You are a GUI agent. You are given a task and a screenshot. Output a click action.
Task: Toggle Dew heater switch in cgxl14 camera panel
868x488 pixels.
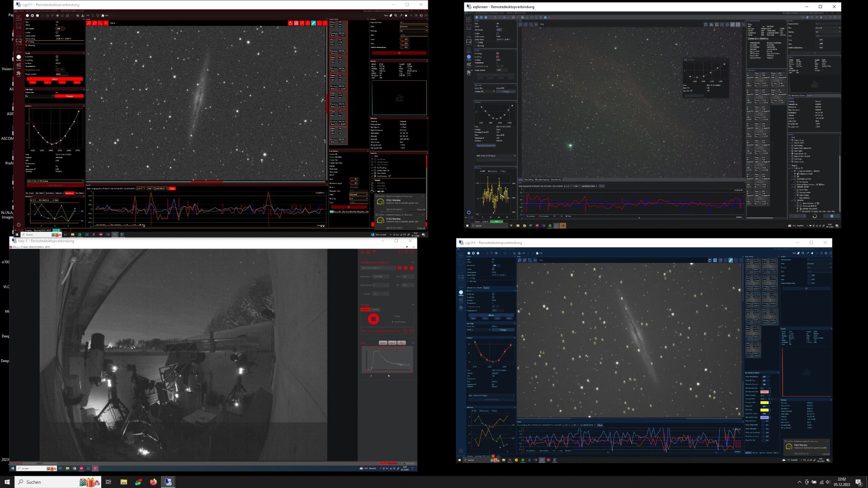(x=496, y=265)
